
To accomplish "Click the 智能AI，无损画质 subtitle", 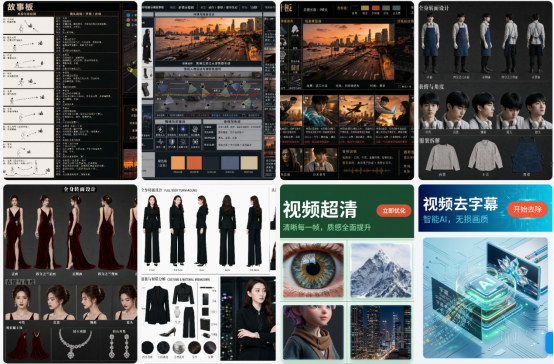I will [x=456, y=219].
